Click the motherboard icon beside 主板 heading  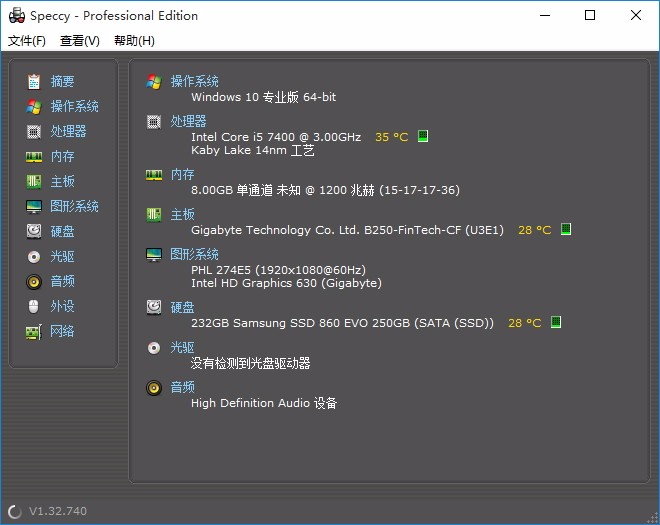154,215
